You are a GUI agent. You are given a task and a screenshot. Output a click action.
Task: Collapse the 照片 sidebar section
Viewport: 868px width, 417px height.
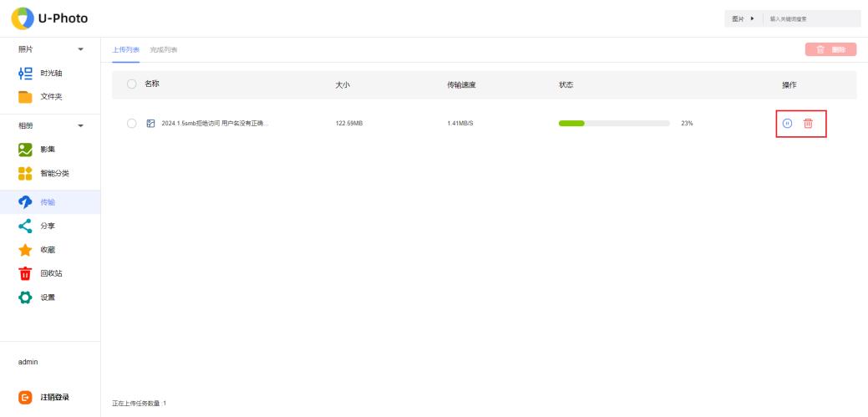(81, 50)
